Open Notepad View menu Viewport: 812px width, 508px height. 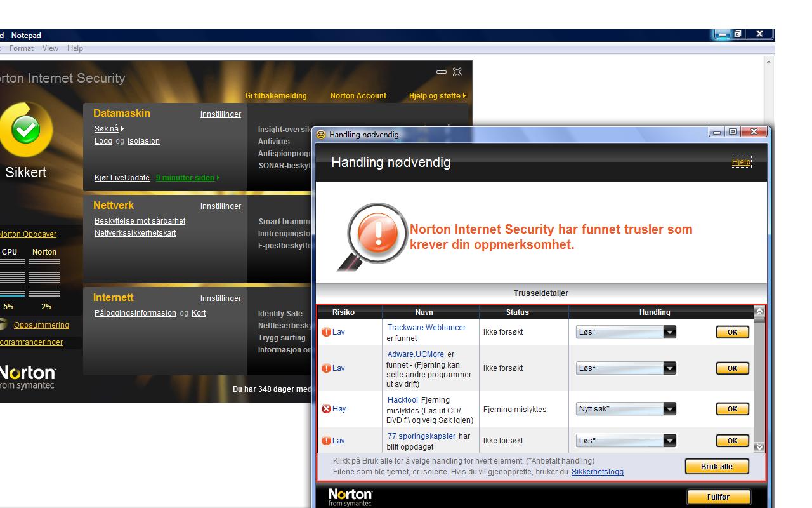(x=50, y=48)
